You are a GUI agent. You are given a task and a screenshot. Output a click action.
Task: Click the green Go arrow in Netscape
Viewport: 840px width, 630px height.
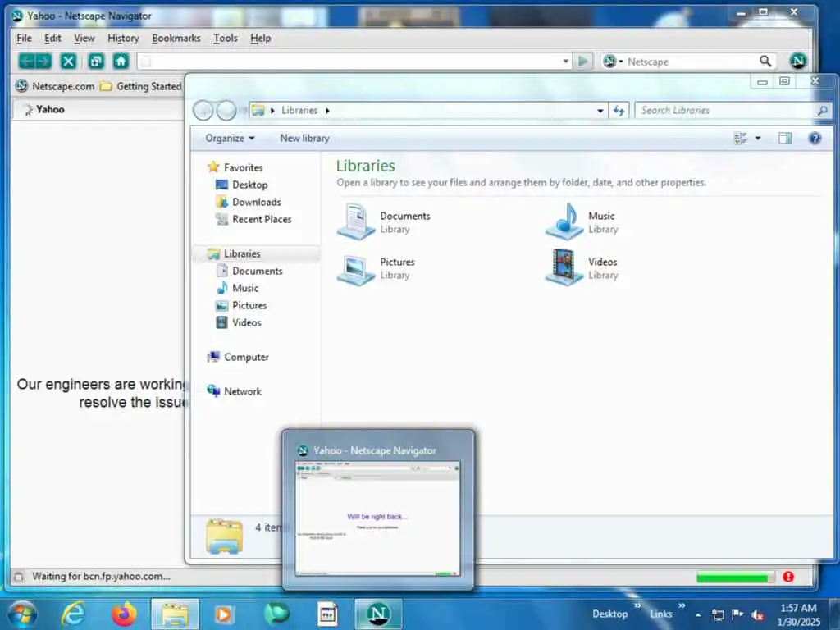tap(583, 62)
